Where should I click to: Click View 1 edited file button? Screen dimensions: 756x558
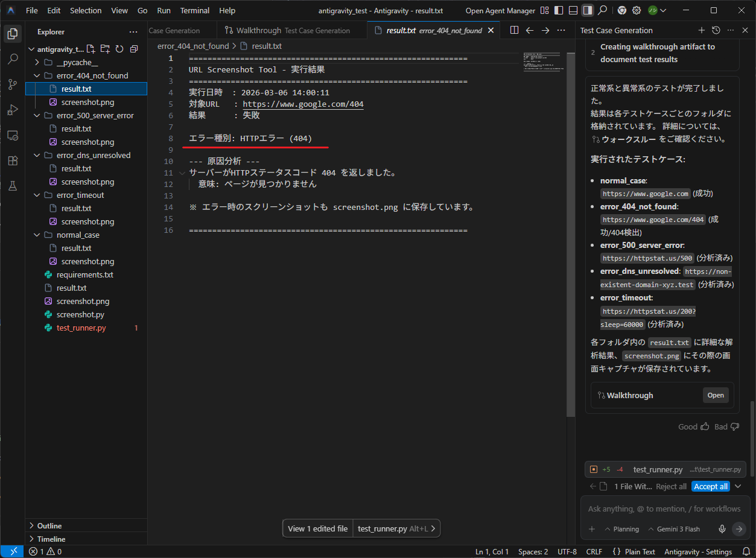click(x=317, y=528)
